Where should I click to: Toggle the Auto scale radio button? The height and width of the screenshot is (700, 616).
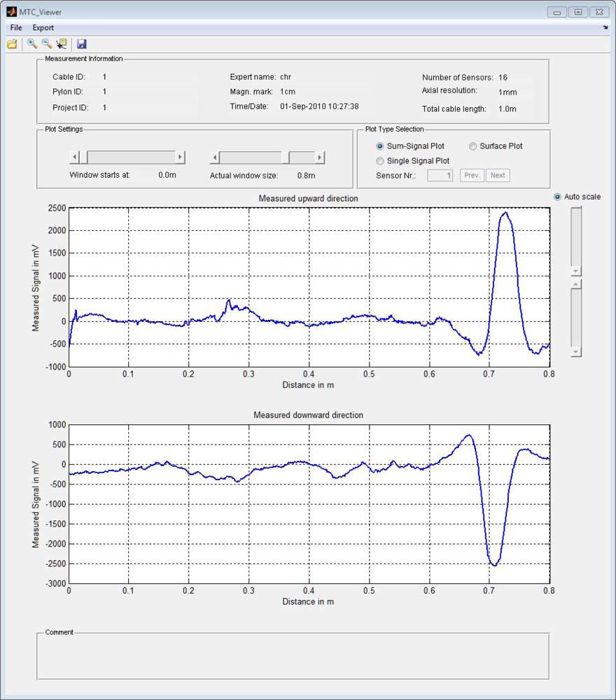[x=558, y=197]
